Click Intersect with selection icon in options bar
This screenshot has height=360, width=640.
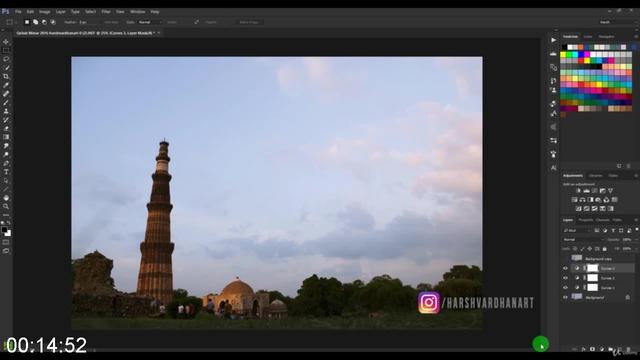point(53,22)
